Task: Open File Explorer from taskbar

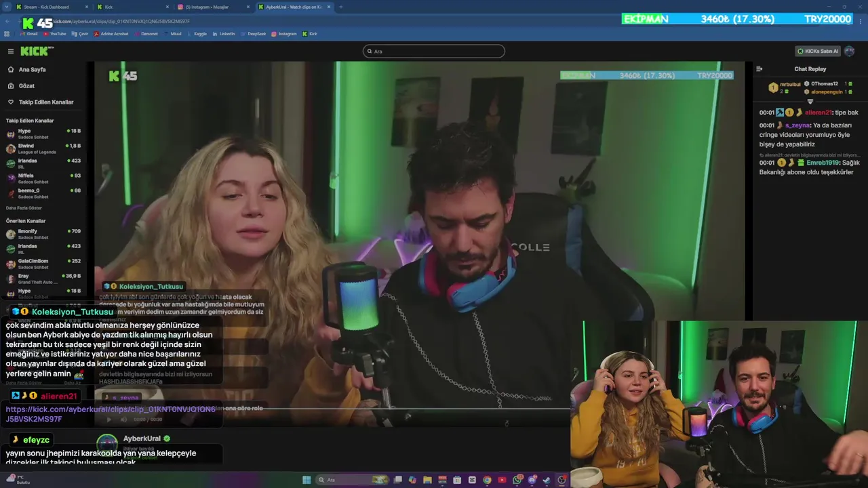Action: point(427,480)
